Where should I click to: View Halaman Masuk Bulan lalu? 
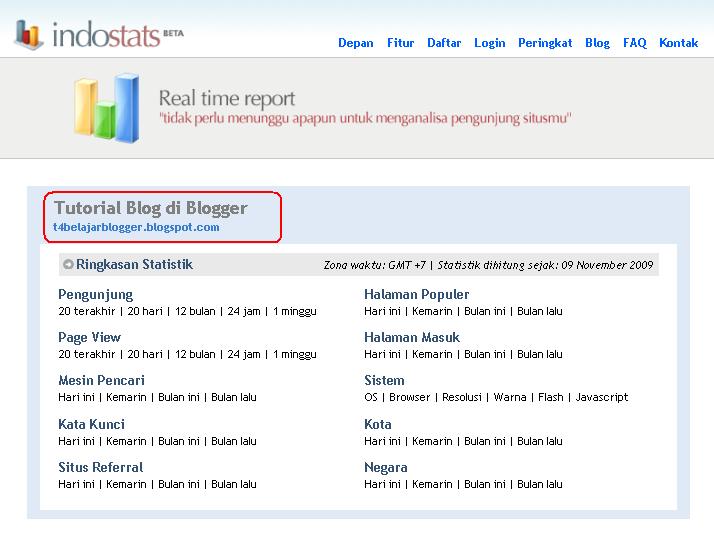[540, 354]
